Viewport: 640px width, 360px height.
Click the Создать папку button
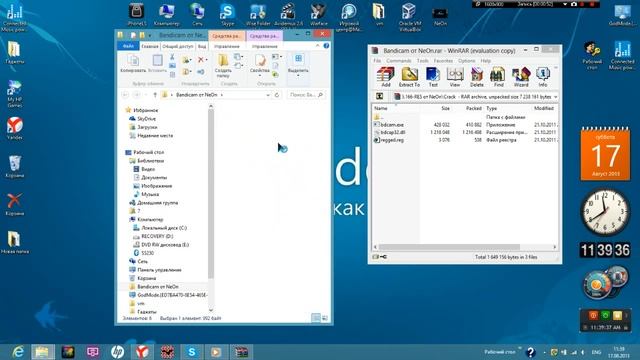point(223,65)
